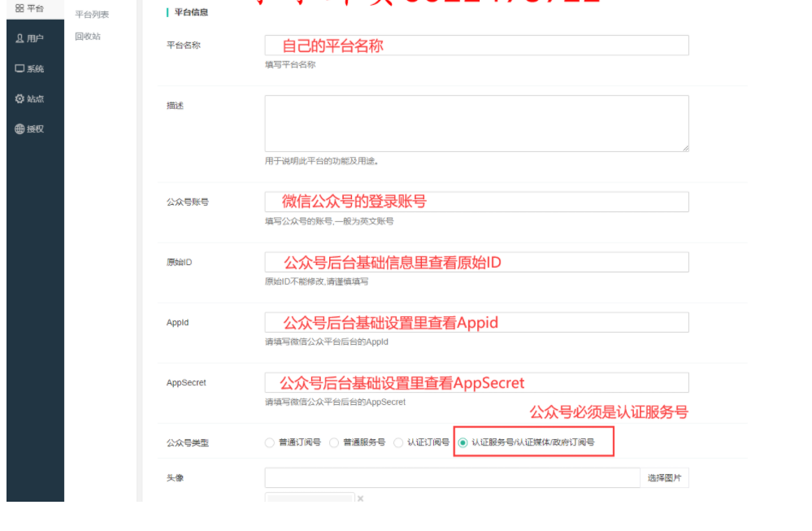Viewport: 812px width, 531px height.
Task: Select 认证服务号/认证媒体/政府订阅号 radio option
Action: tap(462, 442)
